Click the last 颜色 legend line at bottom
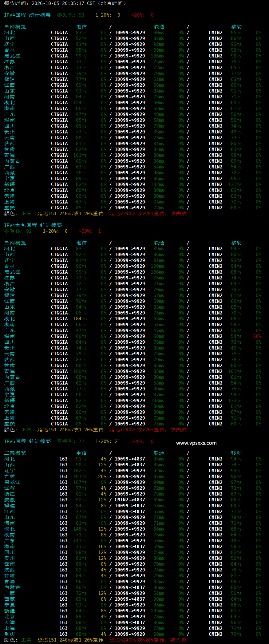 [95, 640]
